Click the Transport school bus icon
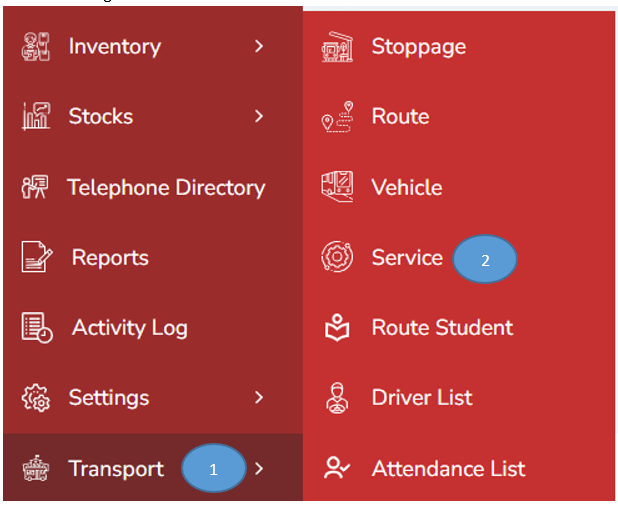The width and height of the screenshot is (618, 506). pos(35,468)
